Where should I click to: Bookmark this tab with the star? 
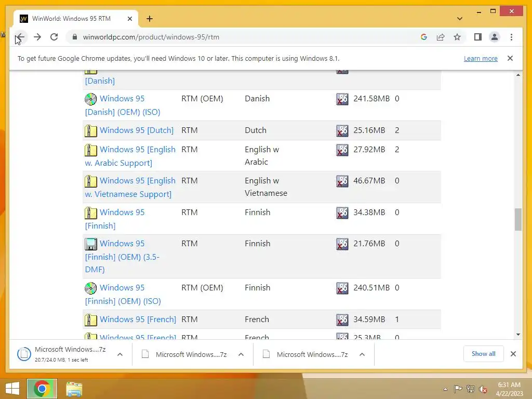click(457, 37)
